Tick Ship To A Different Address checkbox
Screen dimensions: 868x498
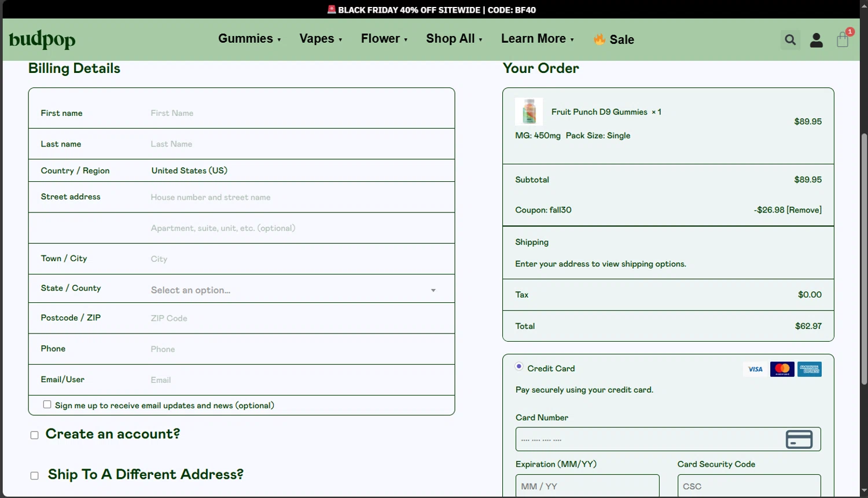(35, 476)
